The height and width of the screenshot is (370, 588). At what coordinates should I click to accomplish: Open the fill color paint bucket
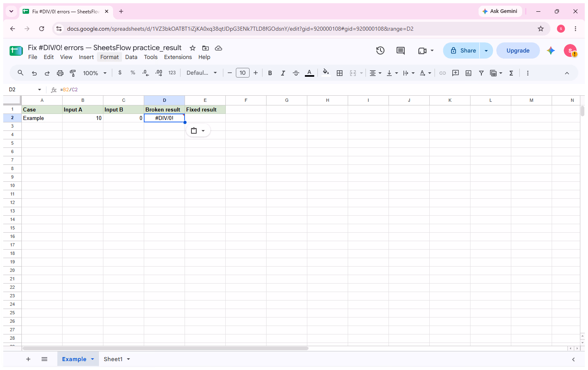325,73
